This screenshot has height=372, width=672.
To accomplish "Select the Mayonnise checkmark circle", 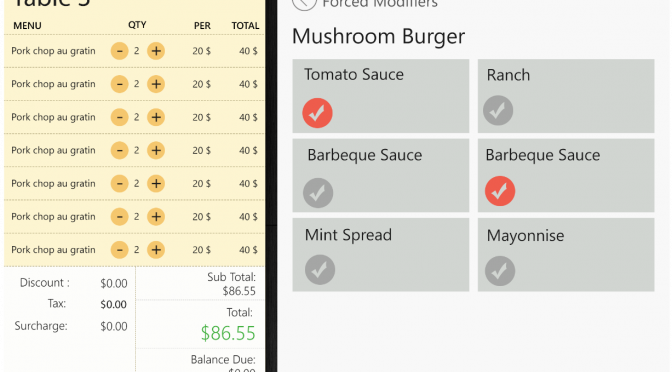I will click(x=500, y=271).
